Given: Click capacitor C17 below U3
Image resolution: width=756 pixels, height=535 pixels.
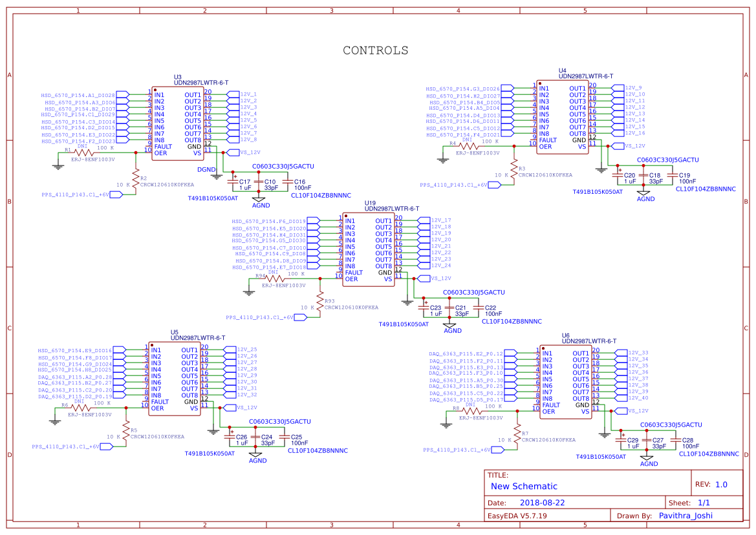Looking at the screenshot, I should (x=234, y=181).
